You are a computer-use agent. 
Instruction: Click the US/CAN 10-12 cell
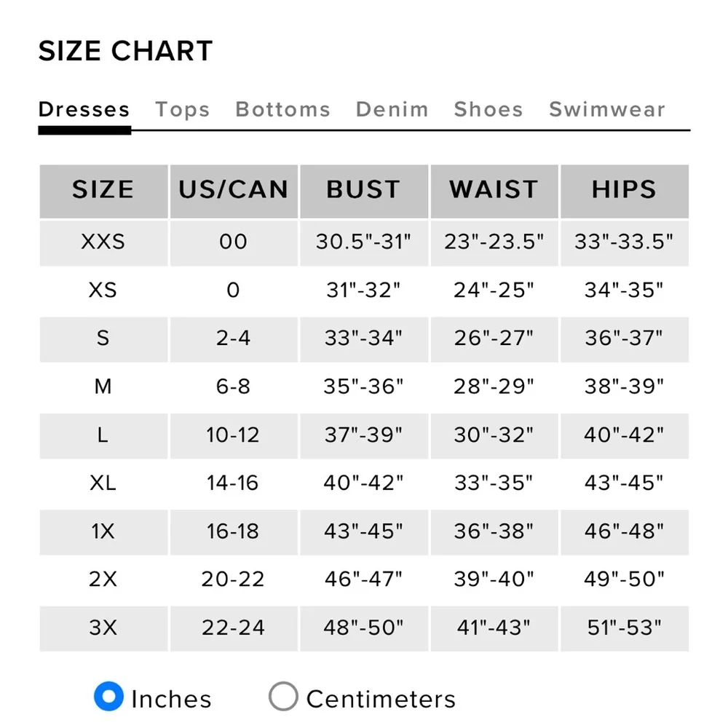[x=233, y=435]
